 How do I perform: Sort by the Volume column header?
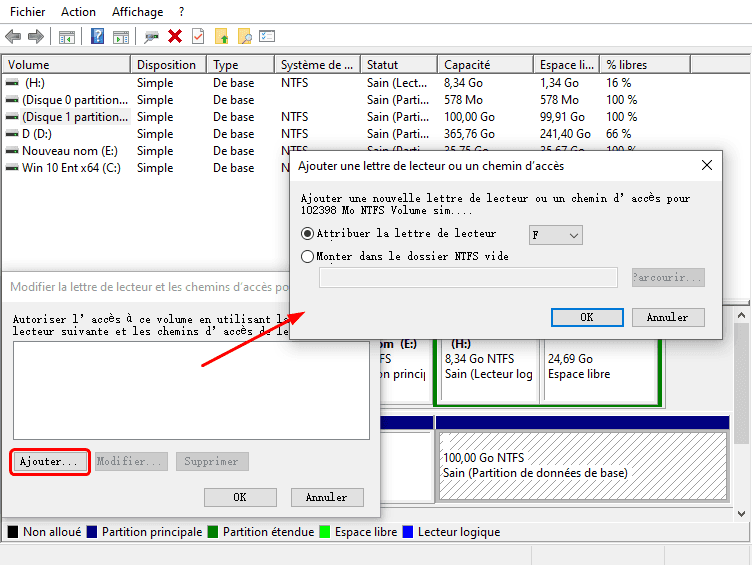click(x=66, y=65)
